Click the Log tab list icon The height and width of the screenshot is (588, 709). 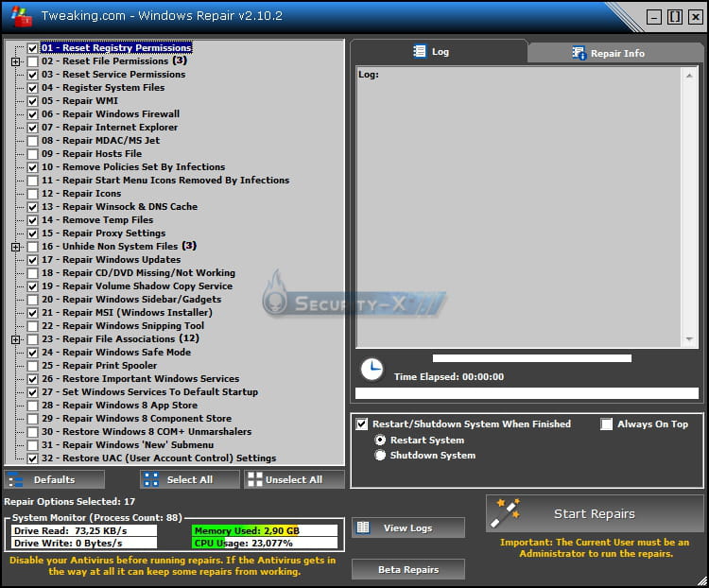(420, 51)
